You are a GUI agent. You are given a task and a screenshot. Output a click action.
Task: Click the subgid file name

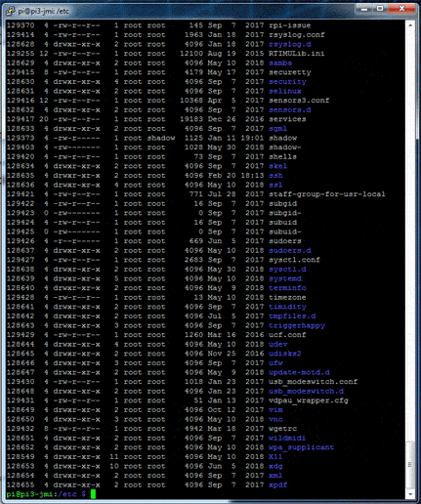pyautogui.click(x=282, y=204)
